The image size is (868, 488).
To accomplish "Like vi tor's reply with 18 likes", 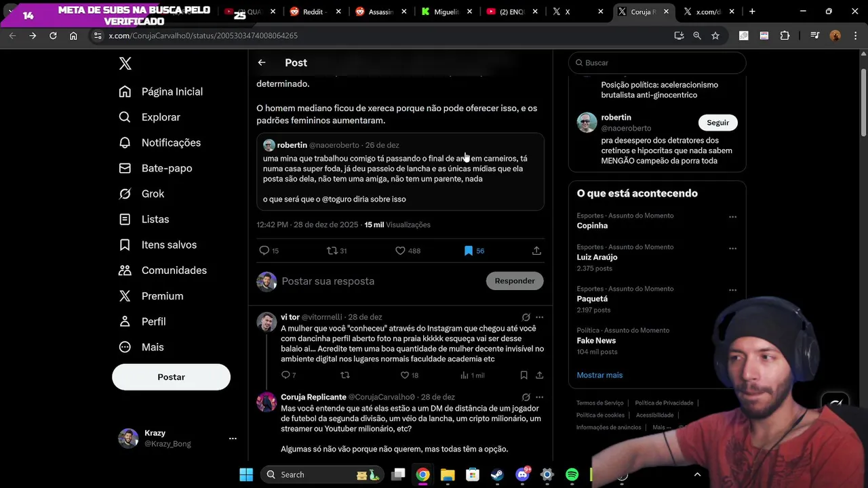I will tap(405, 375).
